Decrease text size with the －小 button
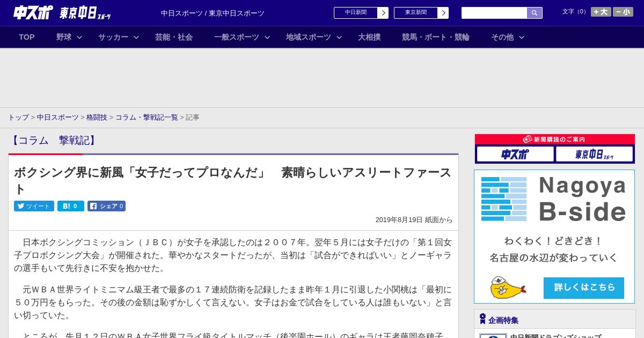 click(x=623, y=12)
